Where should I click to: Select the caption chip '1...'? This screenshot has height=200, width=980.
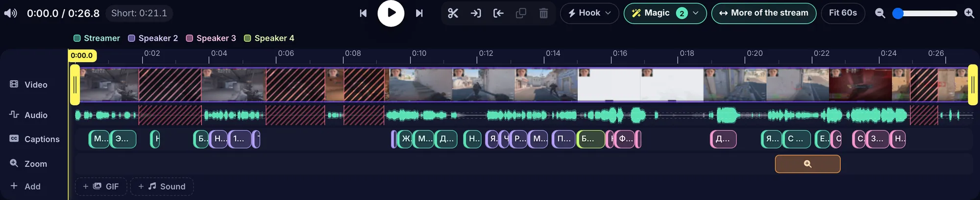(x=240, y=139)
